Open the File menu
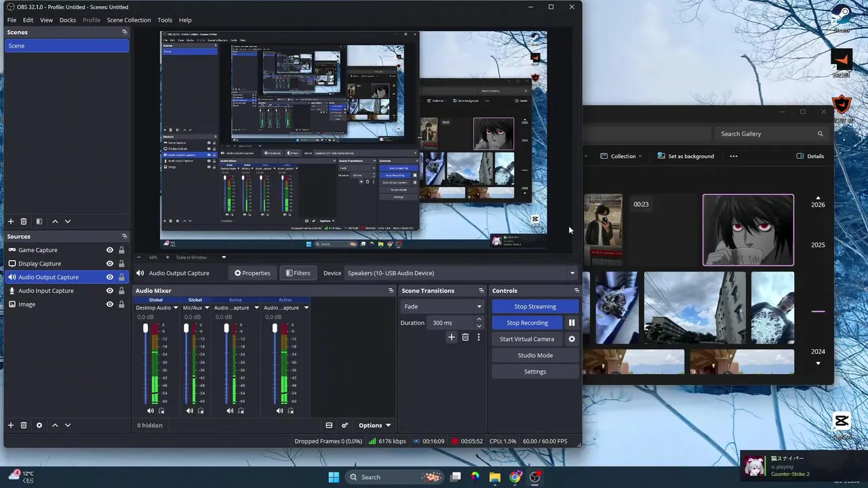Viewport: 868px width, 488px height. coord(12,20)
